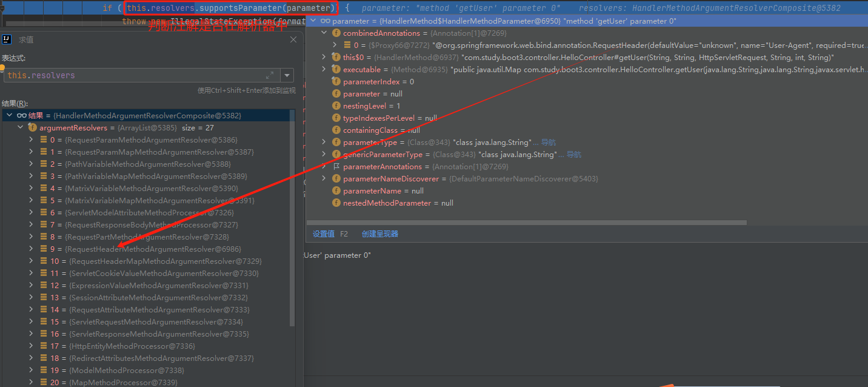Select row 12 ExpressionValueMethodArgumentResolver
The width and height of the screenshot is (868, 387).
coord(145,285)
